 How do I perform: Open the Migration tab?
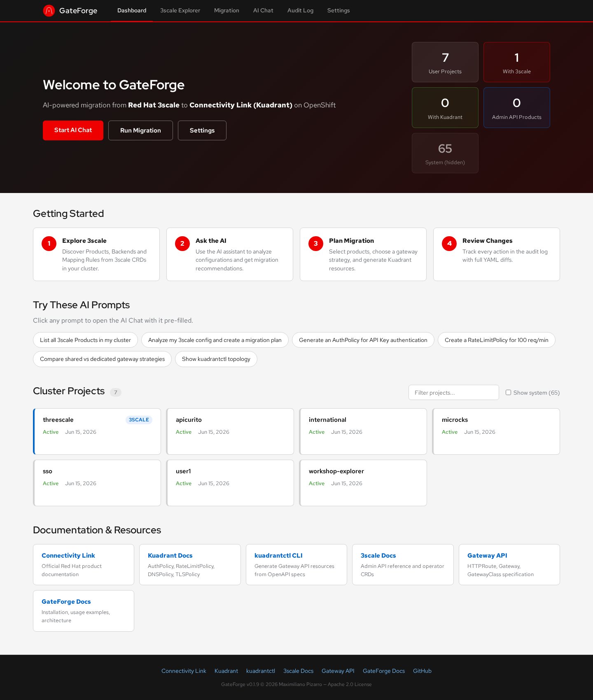[226, 11]
